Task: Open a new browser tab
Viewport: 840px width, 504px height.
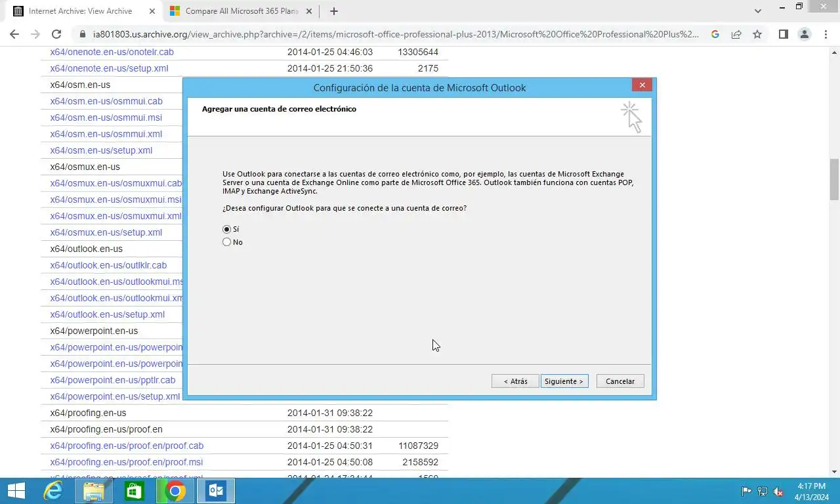Action: 333,11
